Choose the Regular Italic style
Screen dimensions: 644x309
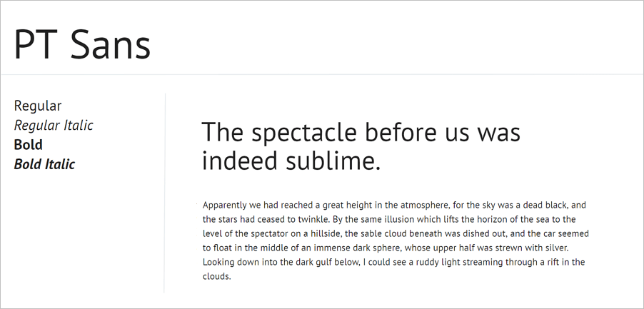tap(54, 126)
